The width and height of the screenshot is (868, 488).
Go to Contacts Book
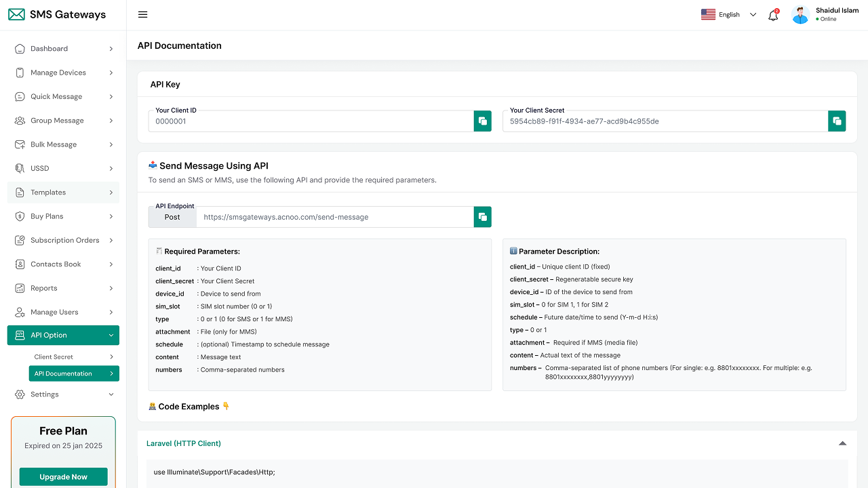pyautogui.click(x=56, y=264)
